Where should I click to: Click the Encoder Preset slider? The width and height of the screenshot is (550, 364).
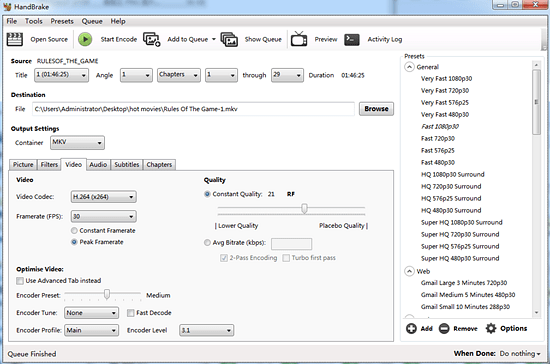click(102, 295)
